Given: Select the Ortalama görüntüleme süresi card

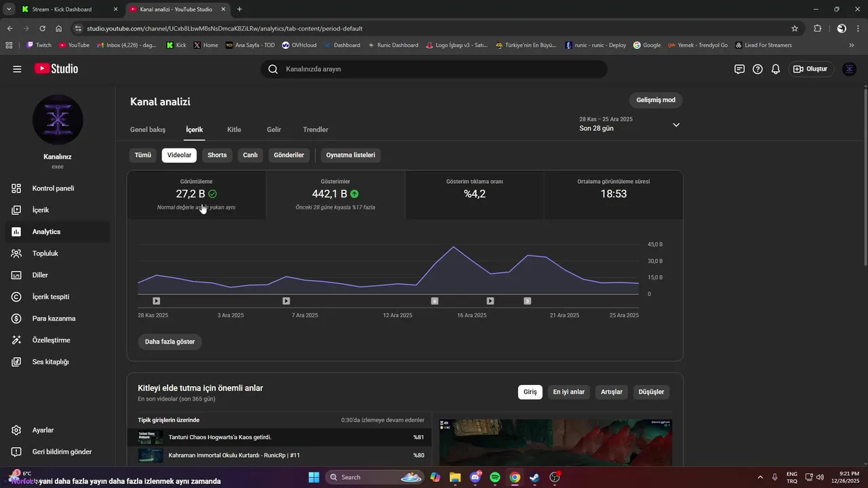Looking at the screenshot, I should coord(613,195).
